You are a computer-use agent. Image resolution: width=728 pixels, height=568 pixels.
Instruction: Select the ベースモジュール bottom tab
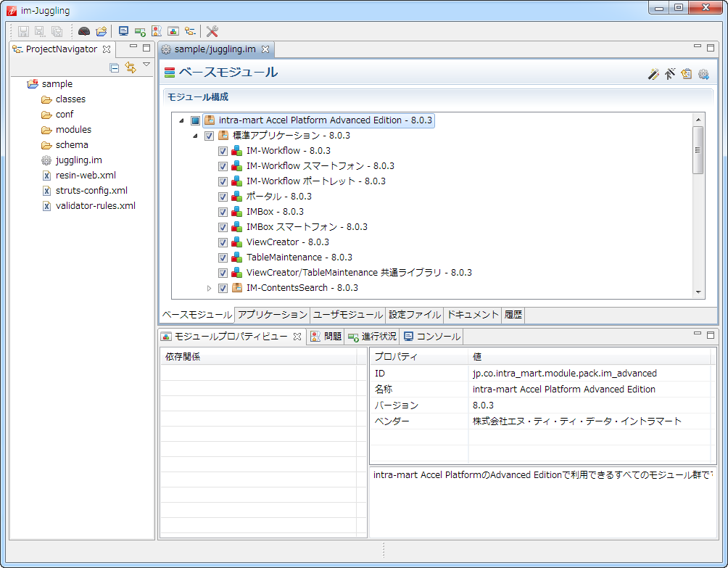tap(197, 315)
